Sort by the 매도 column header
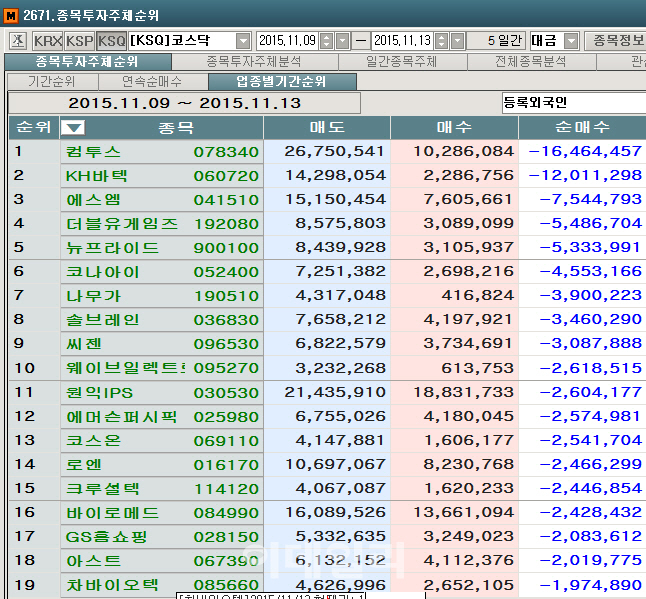Image resolution: width=646 pixels, height=599 pixels. (x=327, y=127)
